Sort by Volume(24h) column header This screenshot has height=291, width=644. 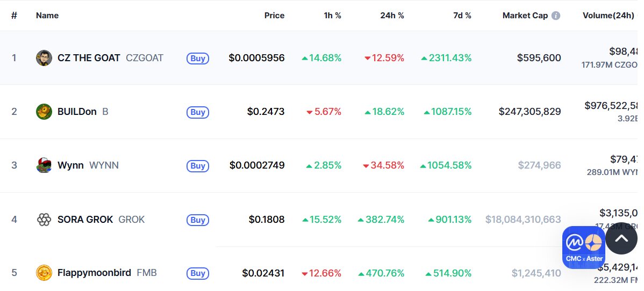coord(609,16)
